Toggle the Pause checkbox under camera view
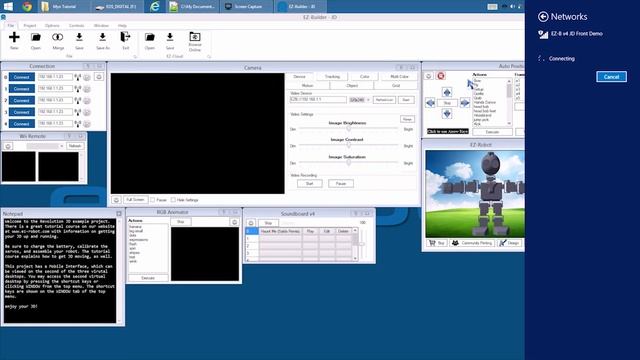 pyautogui.click(x=153, y=200)
